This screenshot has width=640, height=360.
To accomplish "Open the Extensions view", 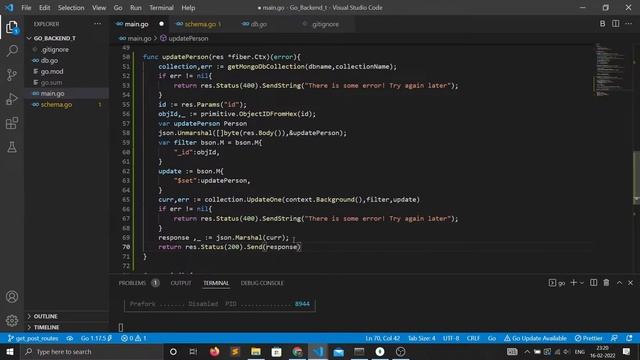I will click(x=12, y=123).
